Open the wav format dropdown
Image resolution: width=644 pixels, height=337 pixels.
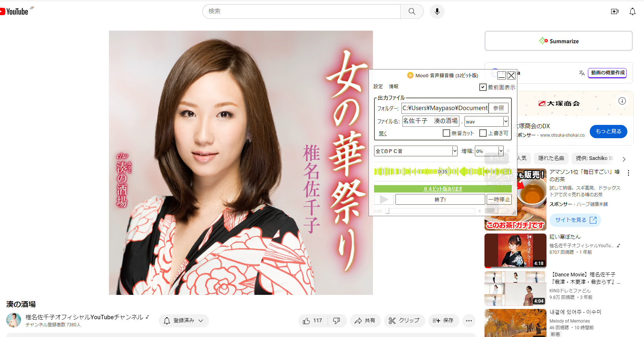point(486,121)
